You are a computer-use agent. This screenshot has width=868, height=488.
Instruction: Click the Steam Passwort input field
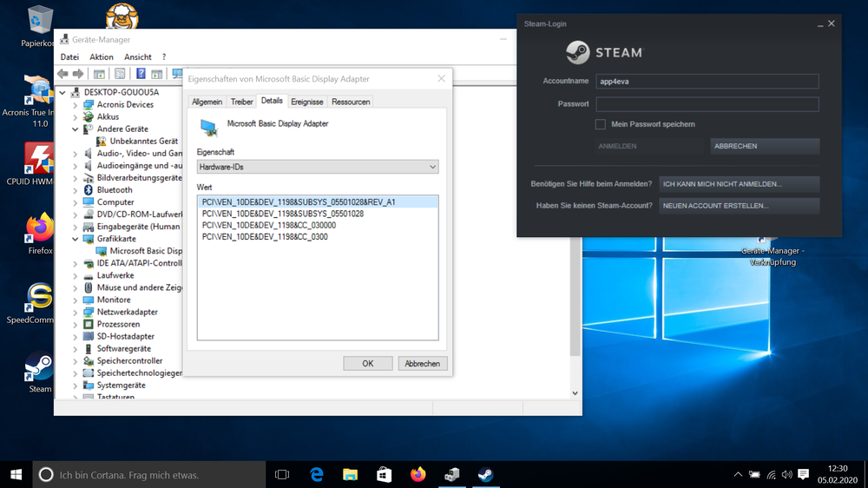pyautogui.click(x=707, y=104)
